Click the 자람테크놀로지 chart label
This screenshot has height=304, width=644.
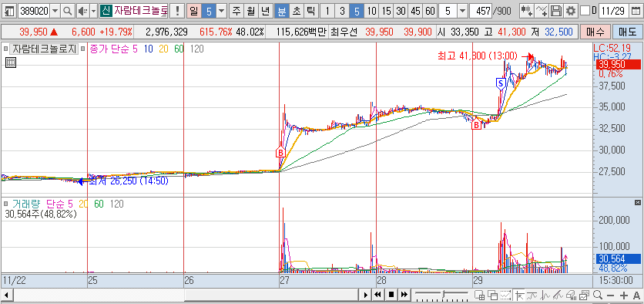[44, 49]
